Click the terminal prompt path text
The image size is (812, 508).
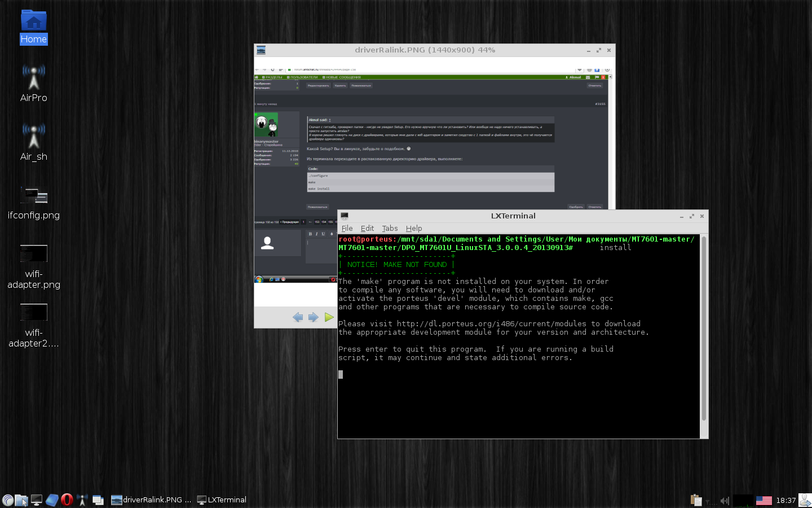pos(516,243)
